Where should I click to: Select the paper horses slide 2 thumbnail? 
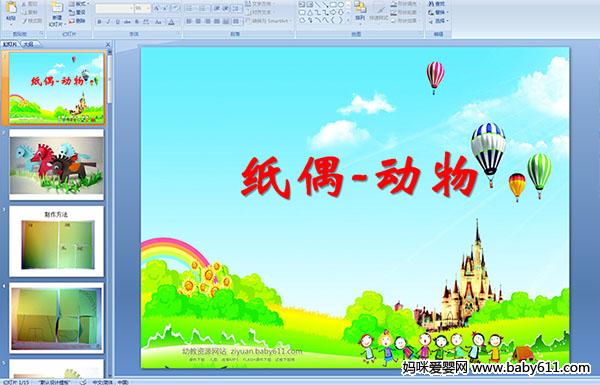[x=57, y=165]
